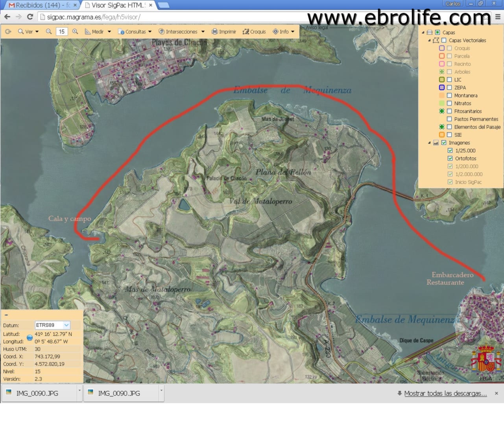Click the green Arboles legend icon
Screen dimensions: 504x426
(442, 72)
